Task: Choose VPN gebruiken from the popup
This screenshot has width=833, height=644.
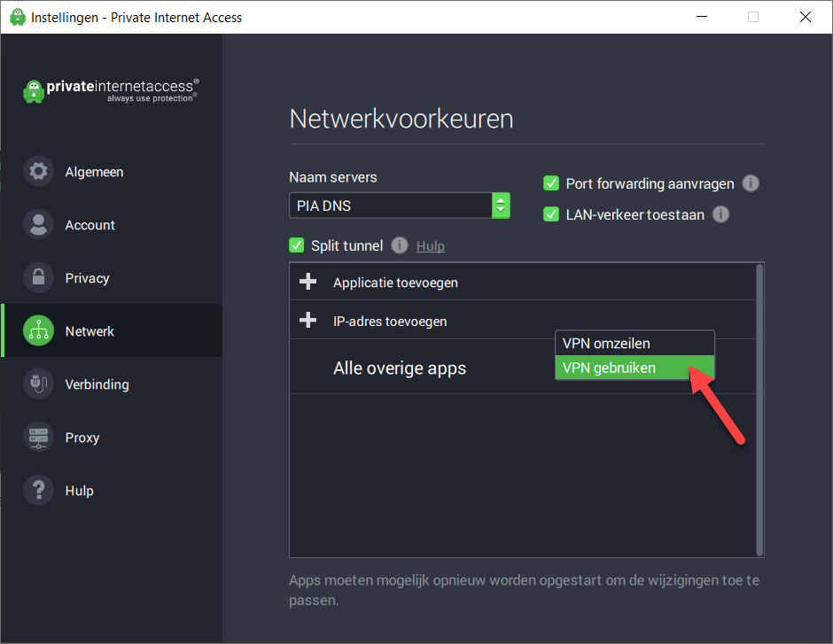Action: 634,368
